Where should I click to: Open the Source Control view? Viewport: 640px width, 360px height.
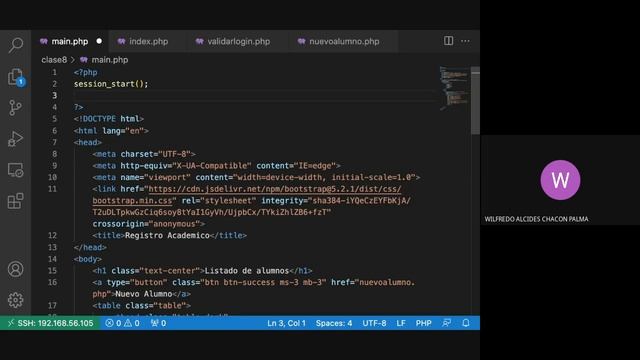click(x=16, y=108)
